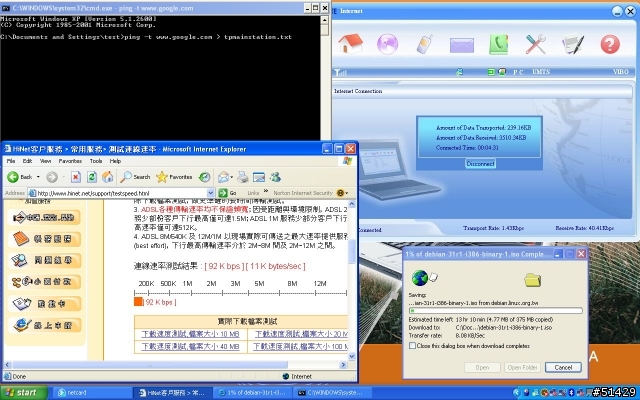Click the Receive Rate 40.41Kbps text
Image resolution: width=640 pixels, height=400 pixels.
(x=584, y=228)
